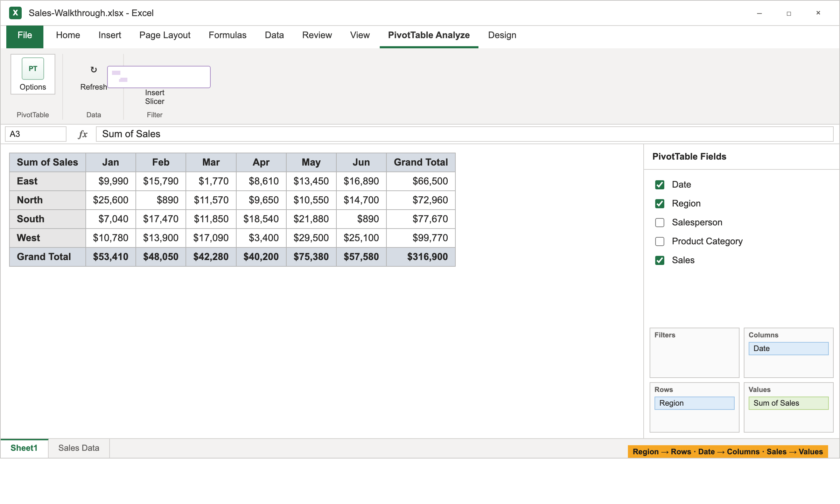Select Date item in Columns area
This screenshot has height=504, width=840.
[789, 349]
